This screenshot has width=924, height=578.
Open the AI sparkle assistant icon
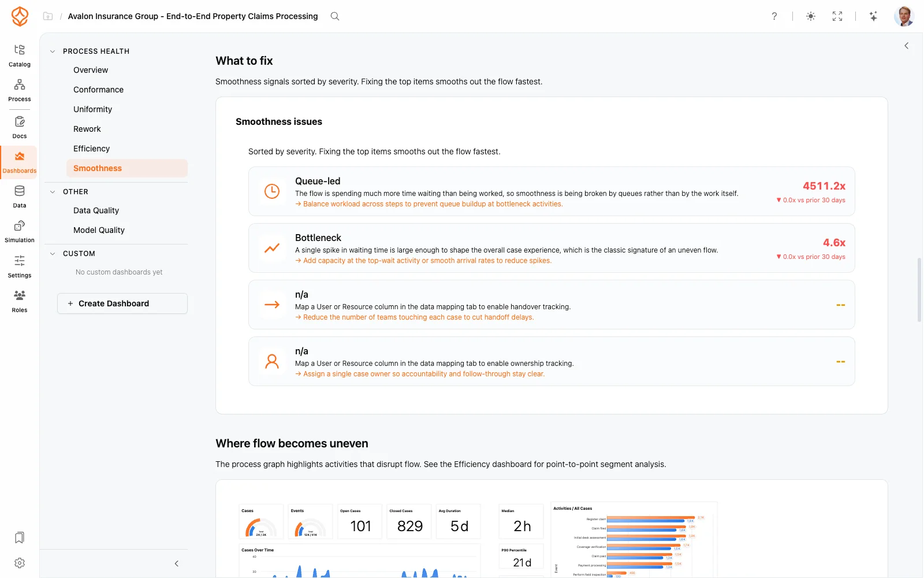point(874,16)
